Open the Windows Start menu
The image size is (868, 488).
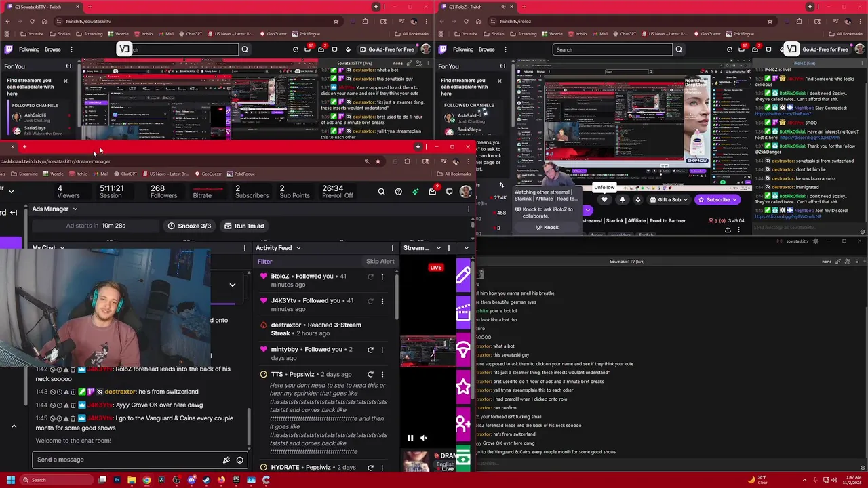[10, 480]
